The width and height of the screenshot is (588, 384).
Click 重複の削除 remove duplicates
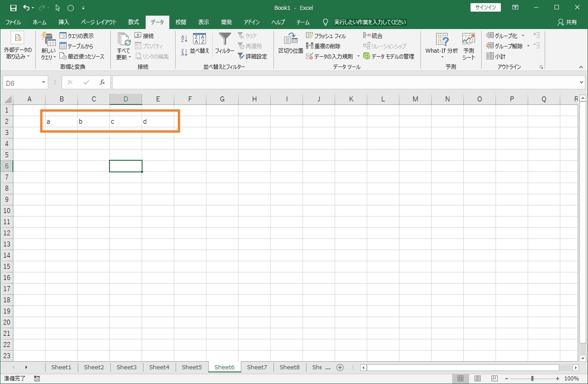(323, 46)
